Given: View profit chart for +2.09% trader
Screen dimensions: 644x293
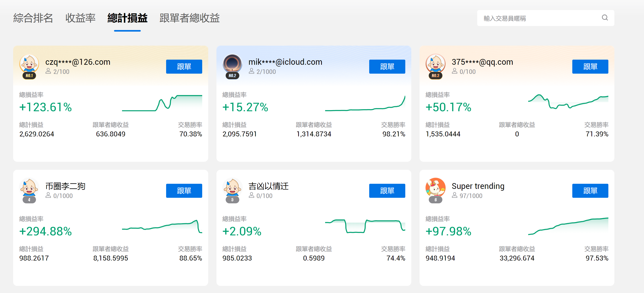Looking at the screenshot, I should 365,226.
